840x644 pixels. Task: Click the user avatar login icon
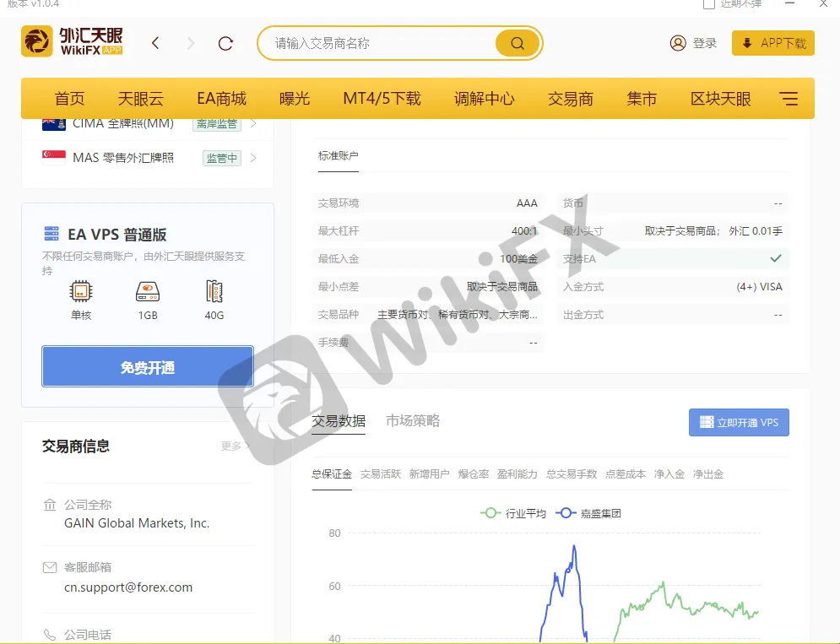pos(678,43)
